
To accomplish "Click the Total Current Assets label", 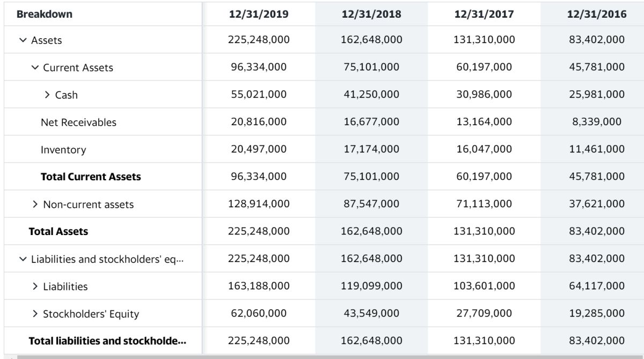I will [91, 177].
